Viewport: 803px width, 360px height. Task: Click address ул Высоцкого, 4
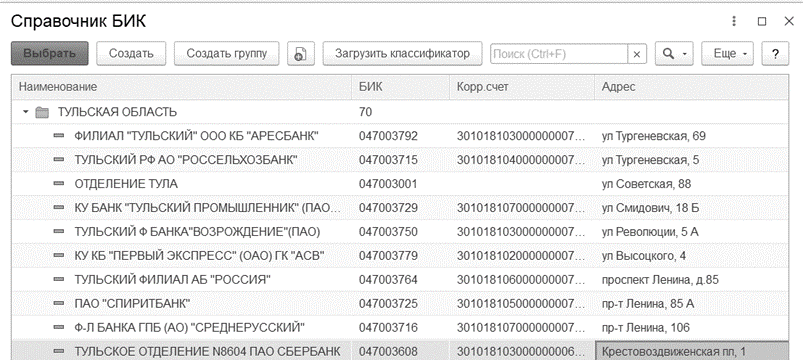[x=644, y=255]
